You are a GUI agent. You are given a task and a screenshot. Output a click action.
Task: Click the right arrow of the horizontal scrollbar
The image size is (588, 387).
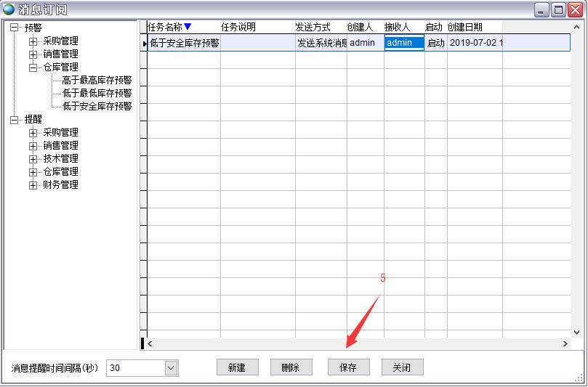(x=565, y=343)
